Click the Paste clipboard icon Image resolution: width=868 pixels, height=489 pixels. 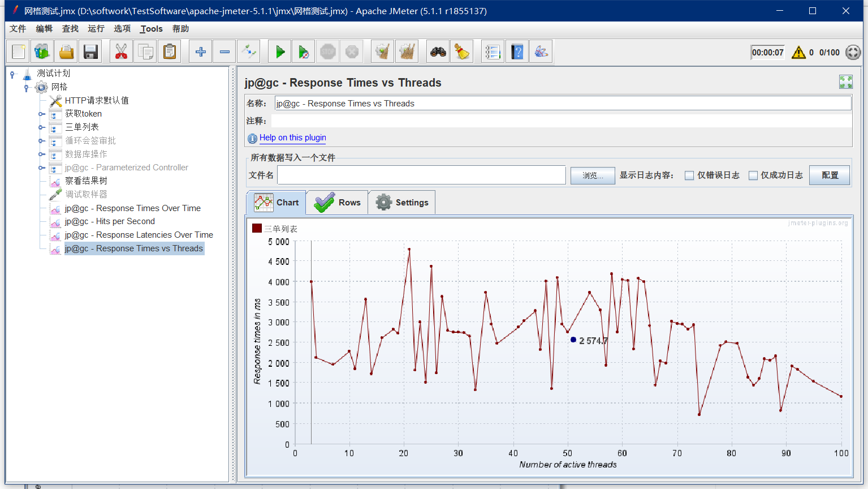169,52
